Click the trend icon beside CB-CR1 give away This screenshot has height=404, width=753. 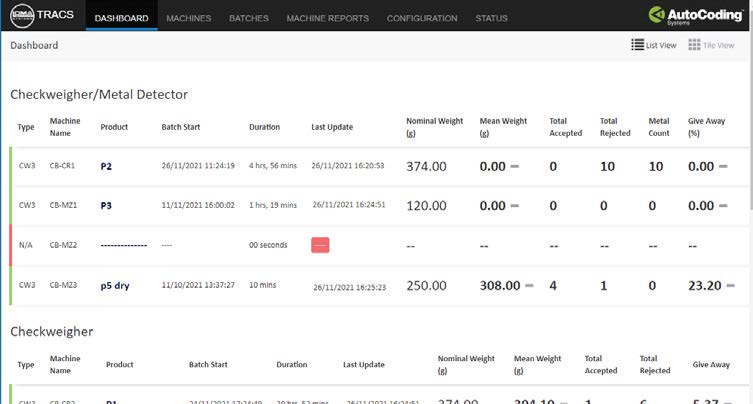tap(724, 166)
